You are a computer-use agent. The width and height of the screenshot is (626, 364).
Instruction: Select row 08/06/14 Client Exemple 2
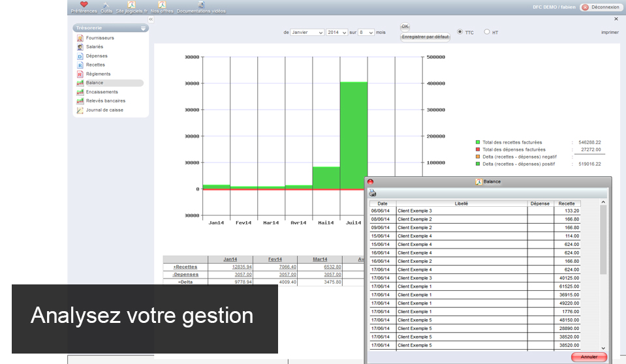point(475,219)
